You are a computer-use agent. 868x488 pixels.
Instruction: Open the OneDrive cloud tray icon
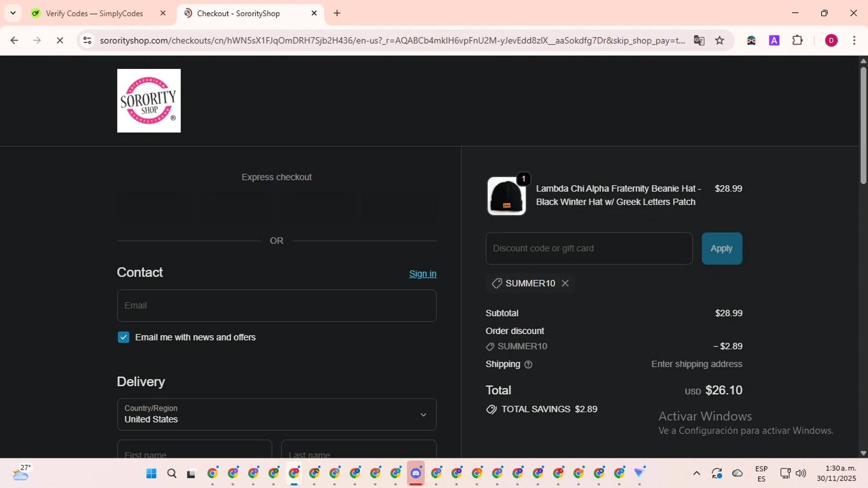click(737, 474)
